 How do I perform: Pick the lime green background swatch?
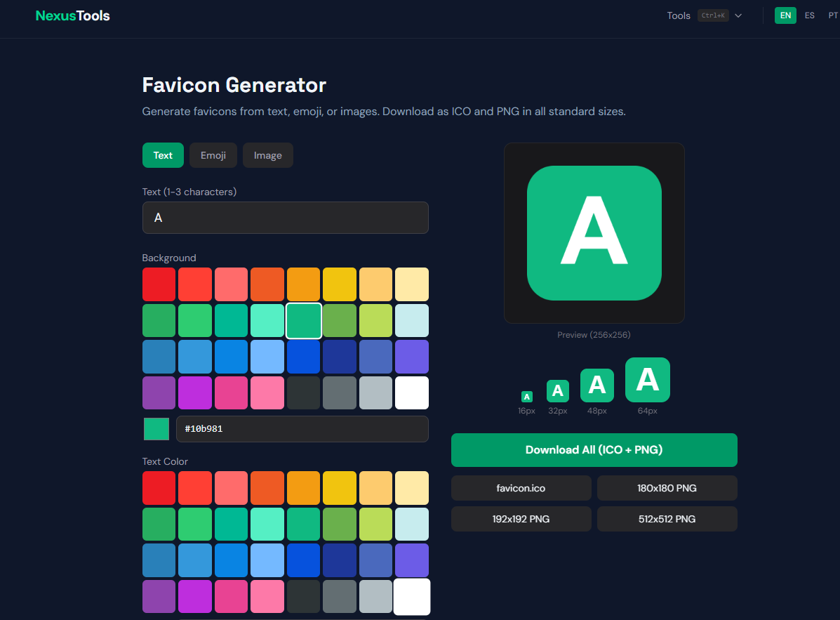[375, 320]
